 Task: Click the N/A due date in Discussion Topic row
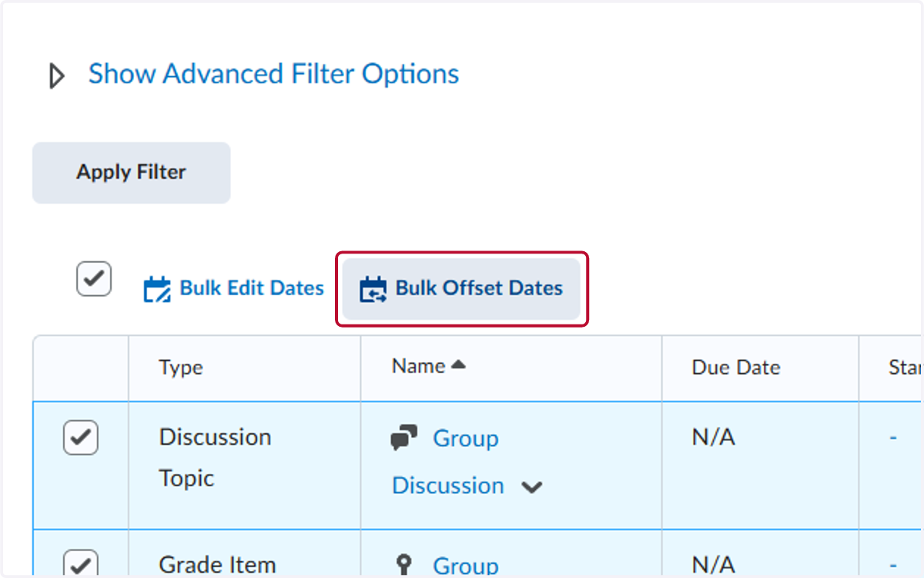714,438
